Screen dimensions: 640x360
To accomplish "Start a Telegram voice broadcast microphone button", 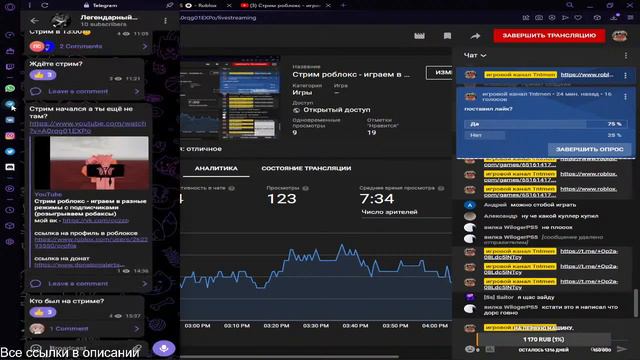I will pyautogui.click(x=164, y=348).
